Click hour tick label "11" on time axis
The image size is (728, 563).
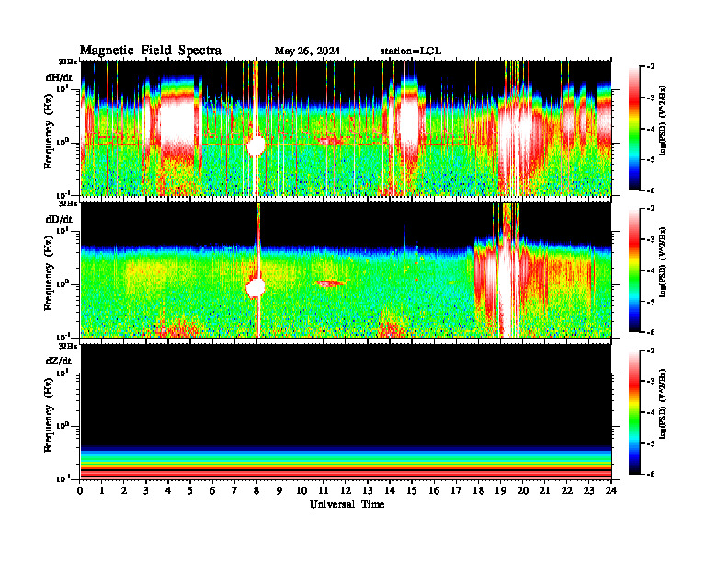click(x=324, y=491)
